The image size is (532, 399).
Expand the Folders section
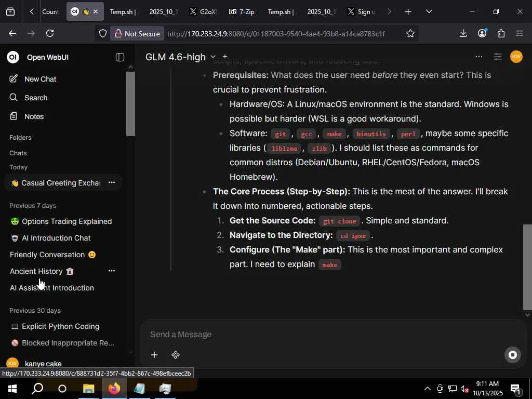20,137
